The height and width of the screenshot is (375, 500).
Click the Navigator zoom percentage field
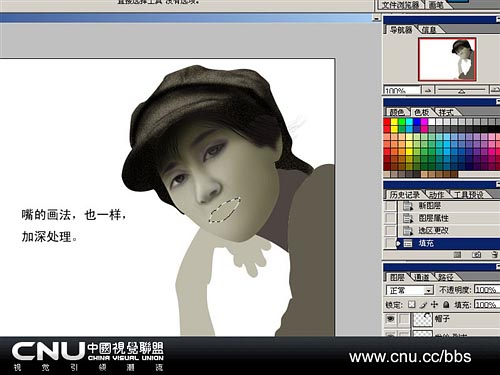(402, 90)
